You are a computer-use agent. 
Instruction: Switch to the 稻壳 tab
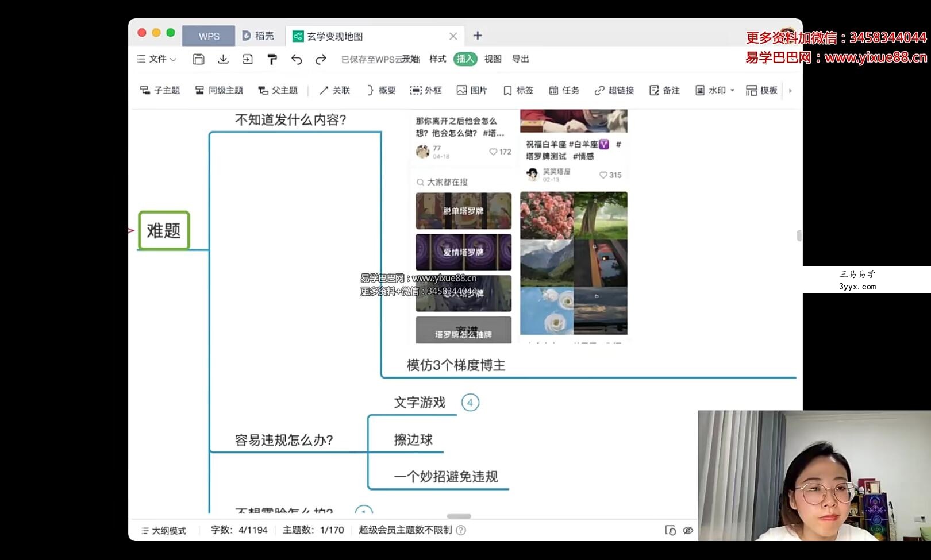tap(258, 36)
